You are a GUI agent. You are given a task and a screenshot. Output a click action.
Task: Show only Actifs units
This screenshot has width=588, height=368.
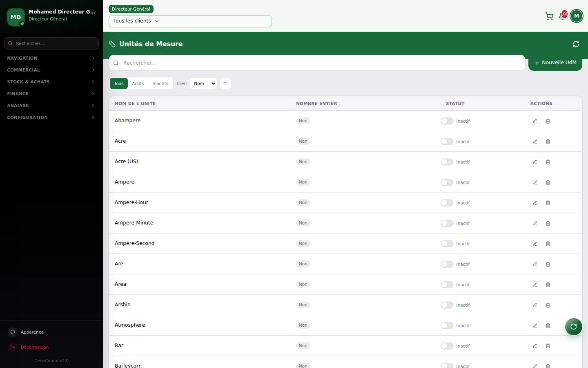point(138,83)
